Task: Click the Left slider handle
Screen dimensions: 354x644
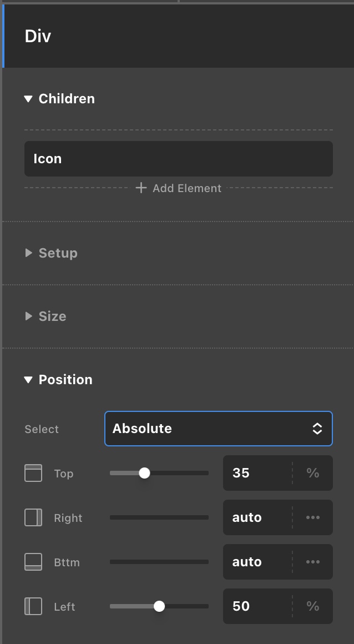Action: click(159, 606)
